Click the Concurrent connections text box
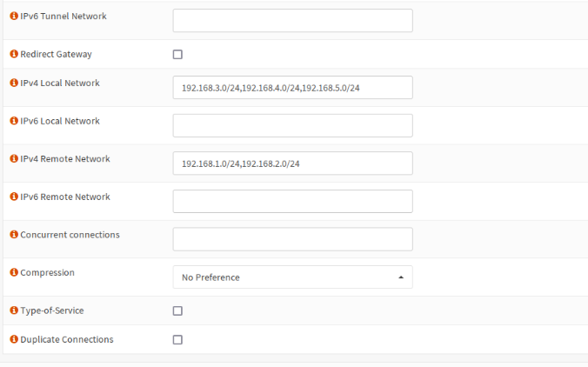 point(292,239)
